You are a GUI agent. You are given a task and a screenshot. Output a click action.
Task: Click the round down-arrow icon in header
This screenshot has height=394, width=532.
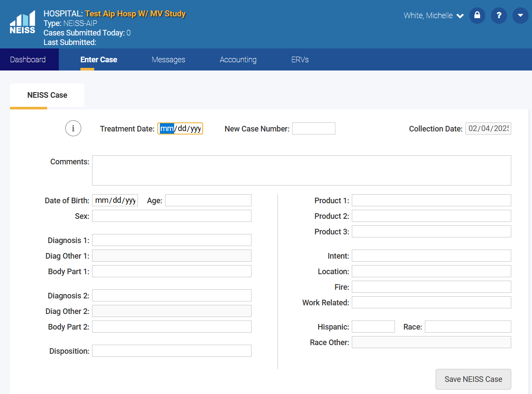(x=520, y=16)
